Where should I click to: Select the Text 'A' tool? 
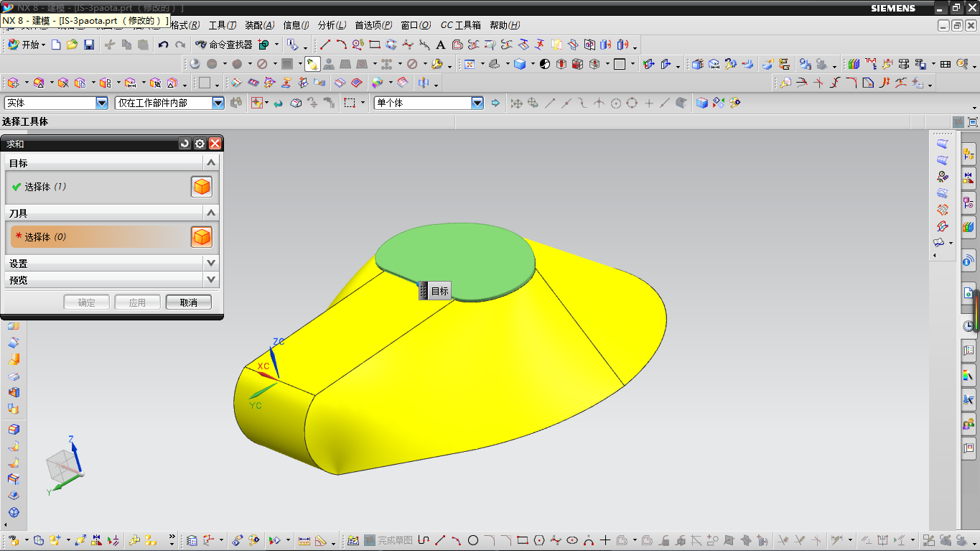click(x=441, y=45)
